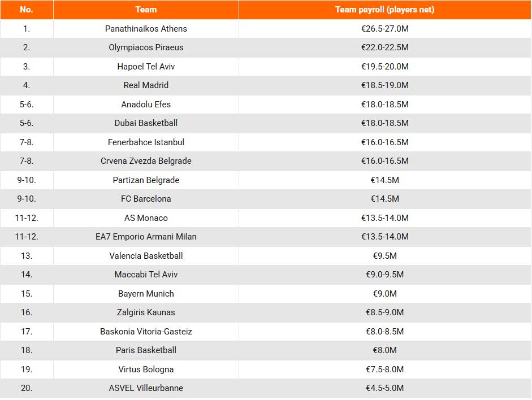Image resolution: width=532 pixels, height=400 pixels.
Task: Select the Panathinaikos Athens team cell
Action: click(x=146, y=29)
